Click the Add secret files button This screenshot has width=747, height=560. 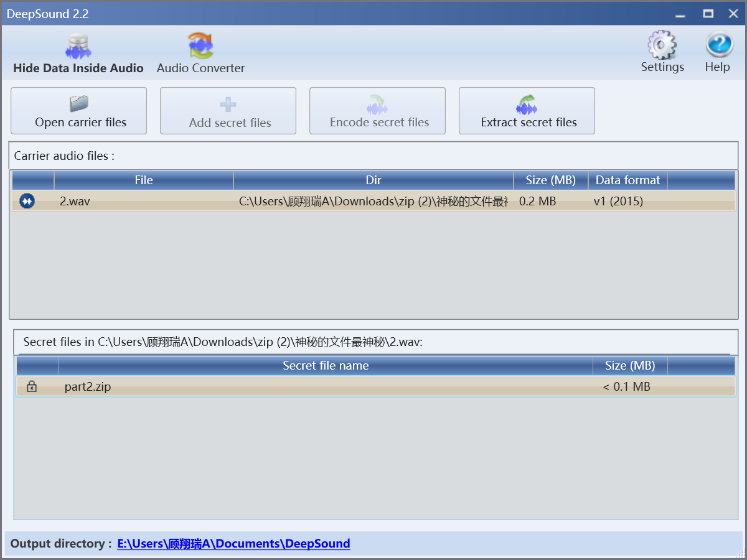[x=228, y=111]
